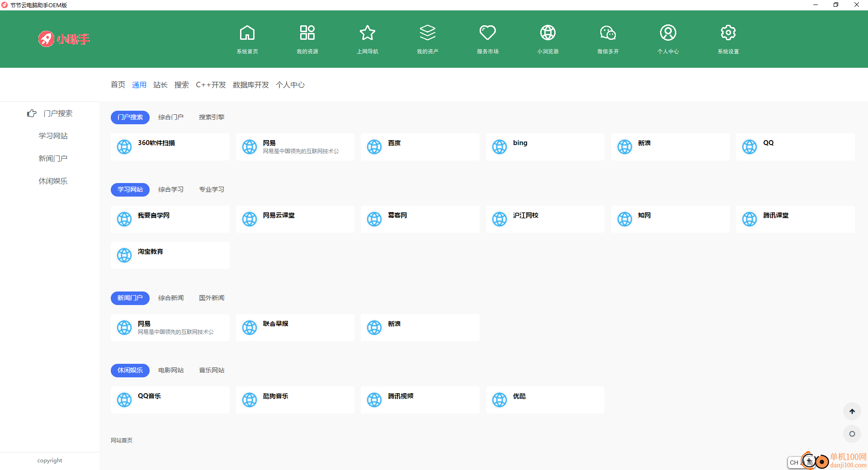This screenshot has height=470, width=868.
Task: Click the blue 门户搜索 pill button
Action: coord(130,117)
